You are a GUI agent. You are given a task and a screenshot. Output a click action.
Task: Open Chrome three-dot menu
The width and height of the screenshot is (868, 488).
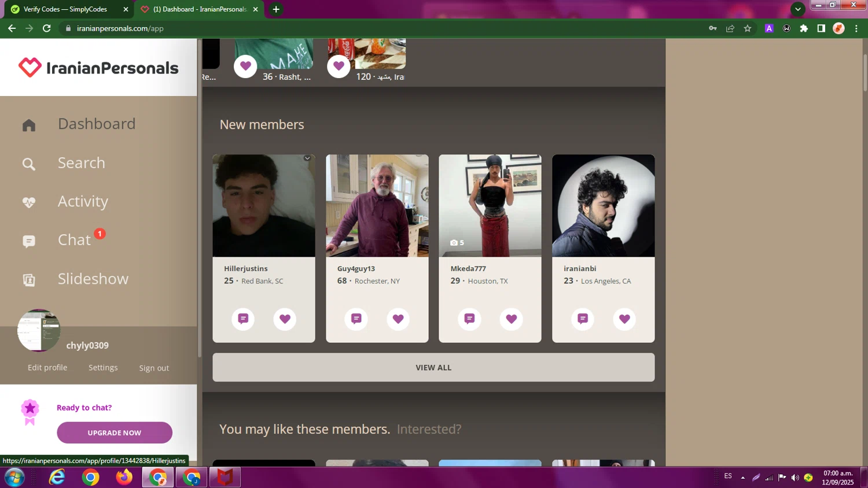click(856, 28)
